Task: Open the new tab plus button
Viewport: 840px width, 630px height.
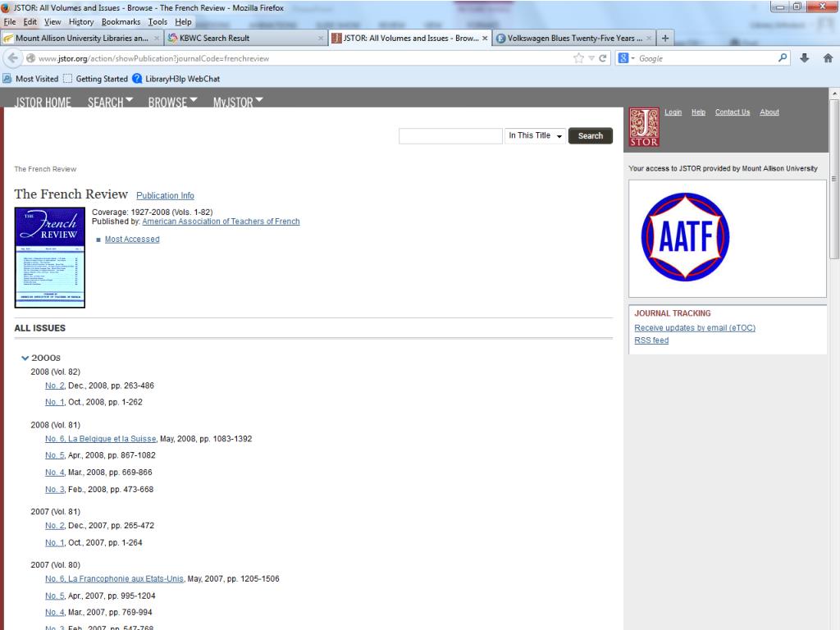Action: 664,38
